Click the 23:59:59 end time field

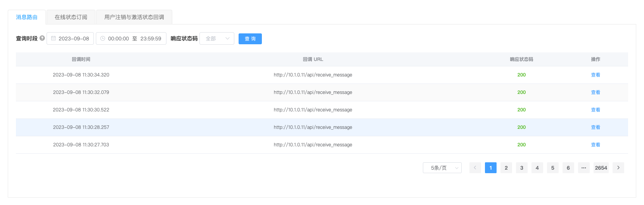(151, 38)
